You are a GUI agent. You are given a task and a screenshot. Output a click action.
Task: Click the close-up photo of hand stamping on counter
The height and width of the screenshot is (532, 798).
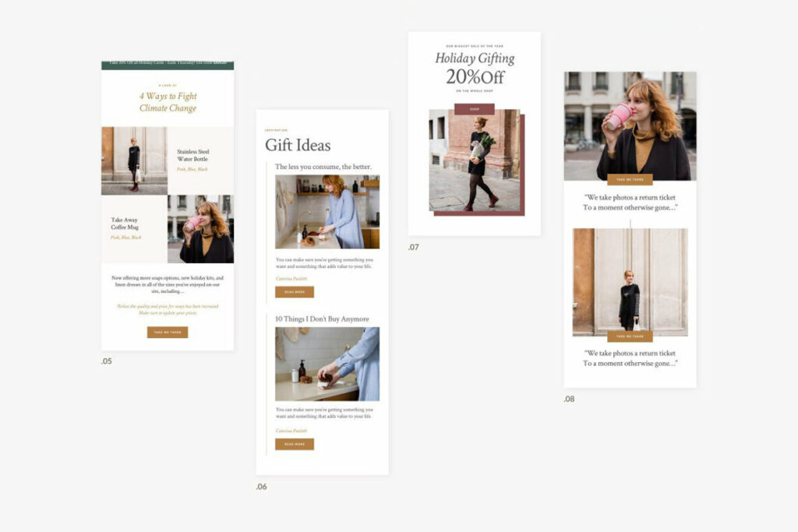pos(327,364)
